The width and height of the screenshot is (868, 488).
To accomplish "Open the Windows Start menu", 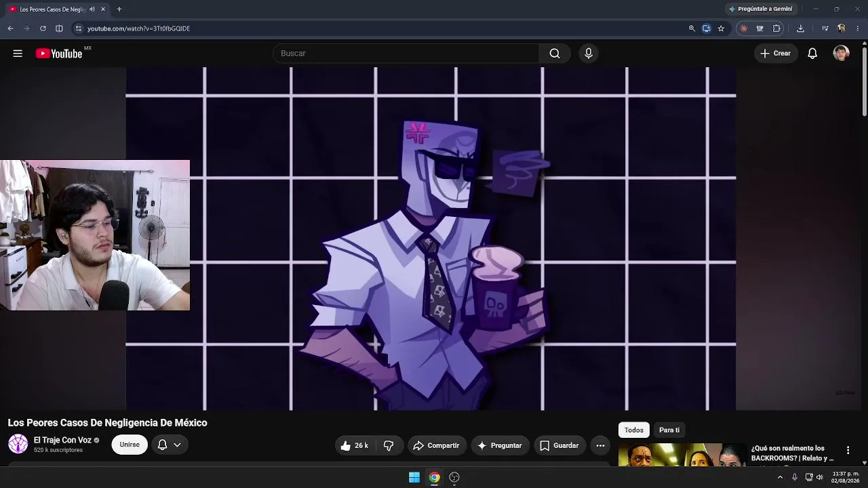I will point(414,477).
